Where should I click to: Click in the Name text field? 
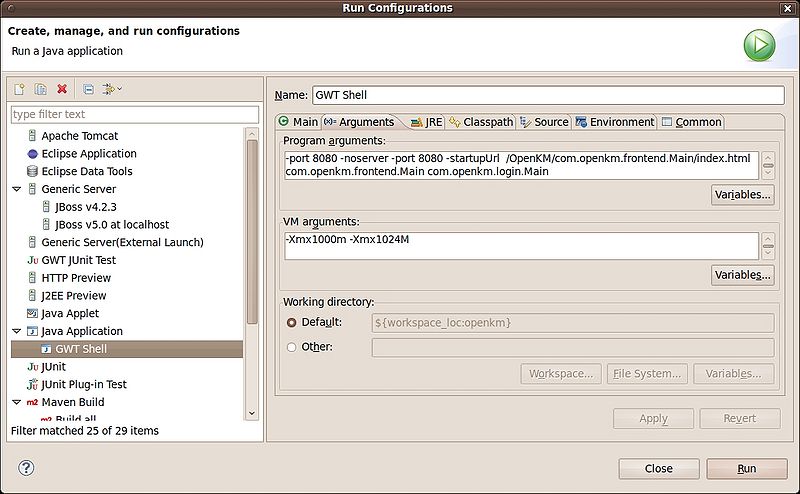click(548, 95)
